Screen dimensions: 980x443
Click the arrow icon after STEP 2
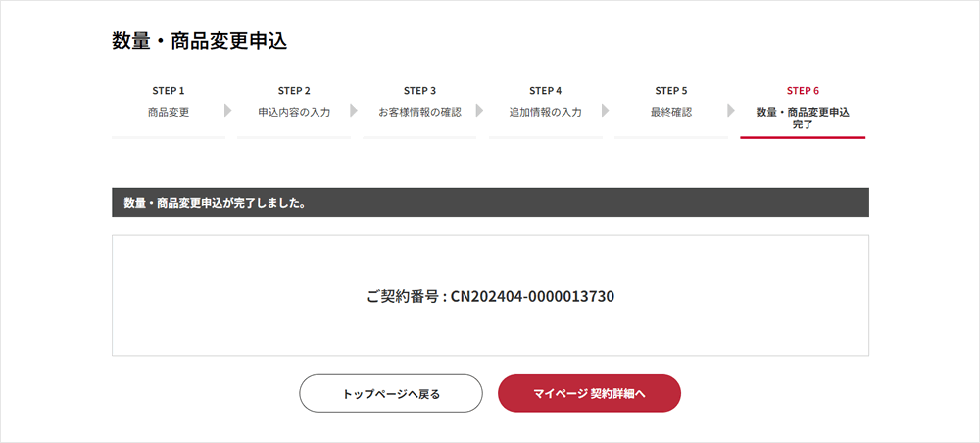pyautogui.click(x=354, y=111)
